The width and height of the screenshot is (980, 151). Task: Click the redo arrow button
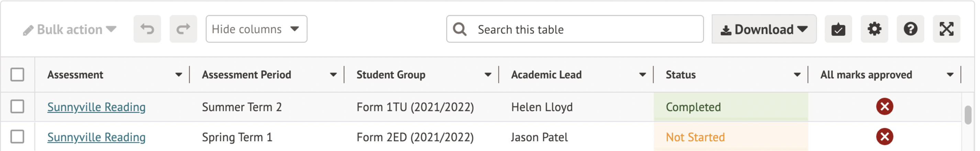(183, 29)
